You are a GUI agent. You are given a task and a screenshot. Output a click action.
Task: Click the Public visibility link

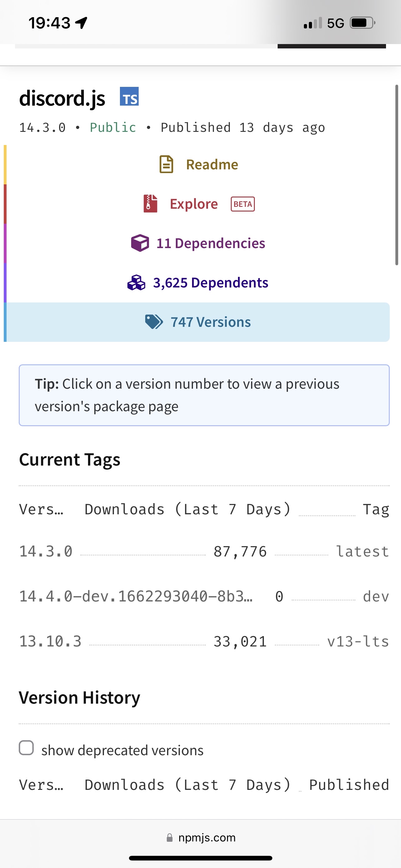113,127
